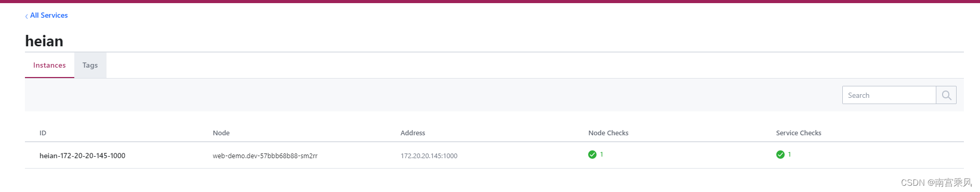
Task: Click the search magnifier icon
Action: [x=946, y=95]
